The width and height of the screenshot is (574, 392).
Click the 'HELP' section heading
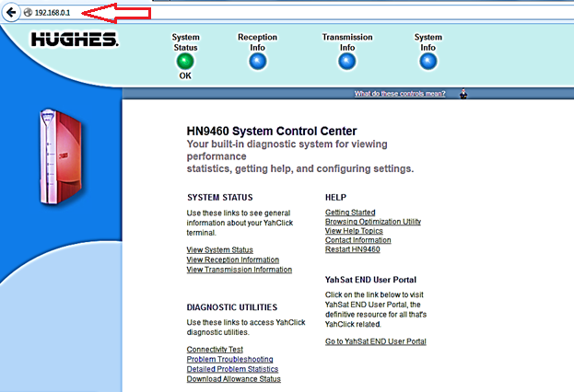tap(335, 198)
